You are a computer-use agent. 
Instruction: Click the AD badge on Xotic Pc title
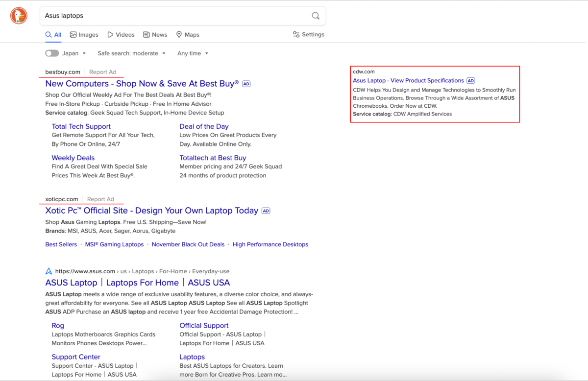coord(266,211)
